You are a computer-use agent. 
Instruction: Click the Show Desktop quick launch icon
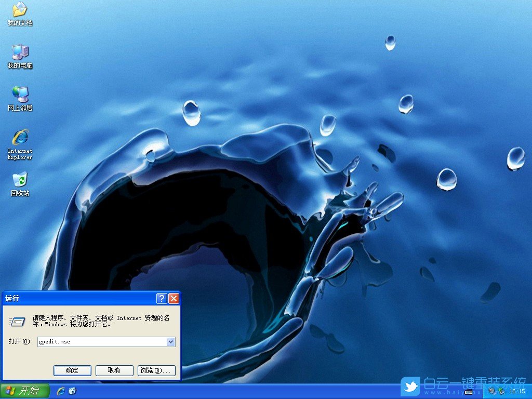71,391
